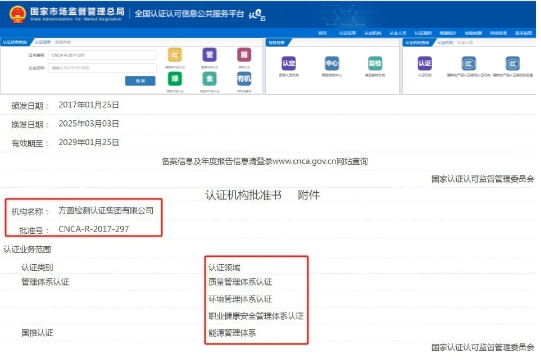Viewport: 541px width, 361px height.
Task: Open 数据统计 in the navigation bar
Action: (x=448, y=33)
